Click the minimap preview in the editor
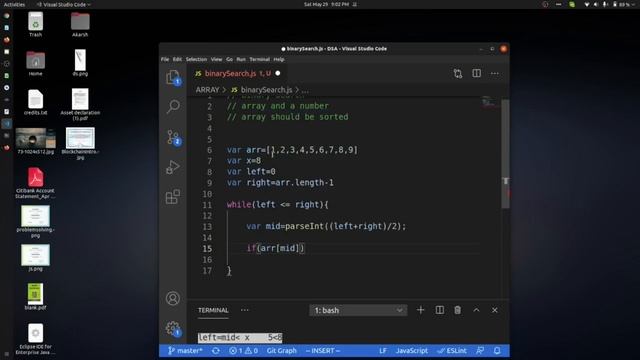Viewport: 640px width, 360px height. 489,103
